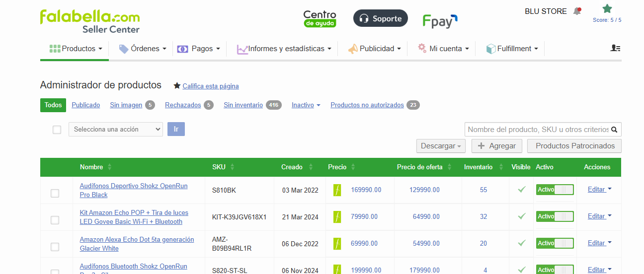Click the Productos Patrocinados button
644x274 pixels.
click(574, 146)
